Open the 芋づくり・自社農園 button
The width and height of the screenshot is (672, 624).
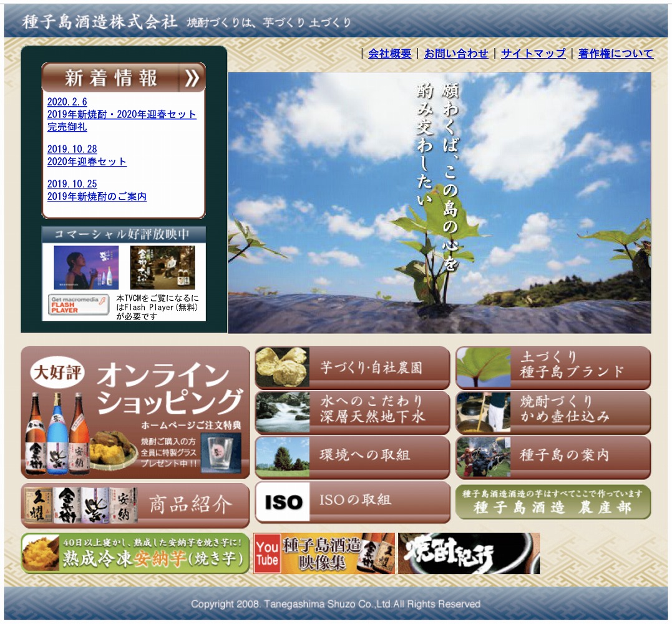coord(353,368)
